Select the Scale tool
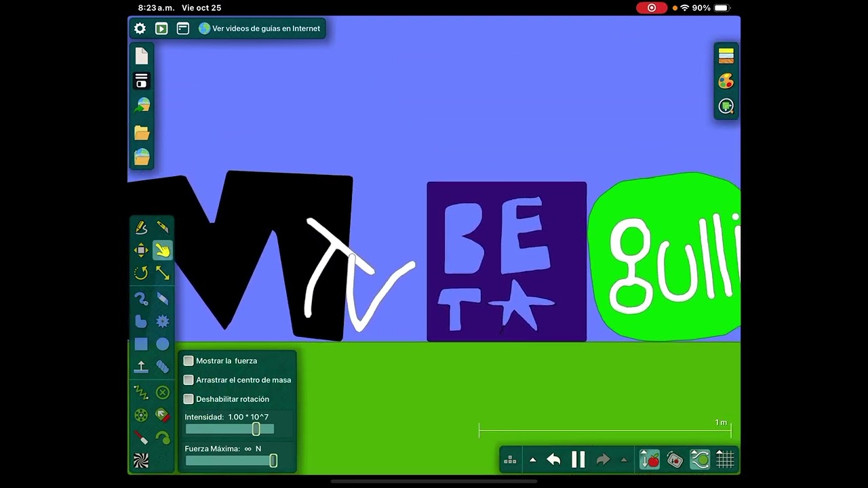Image resolution: width=868 pixels, height=488 pixels. (x=163, y=272)
